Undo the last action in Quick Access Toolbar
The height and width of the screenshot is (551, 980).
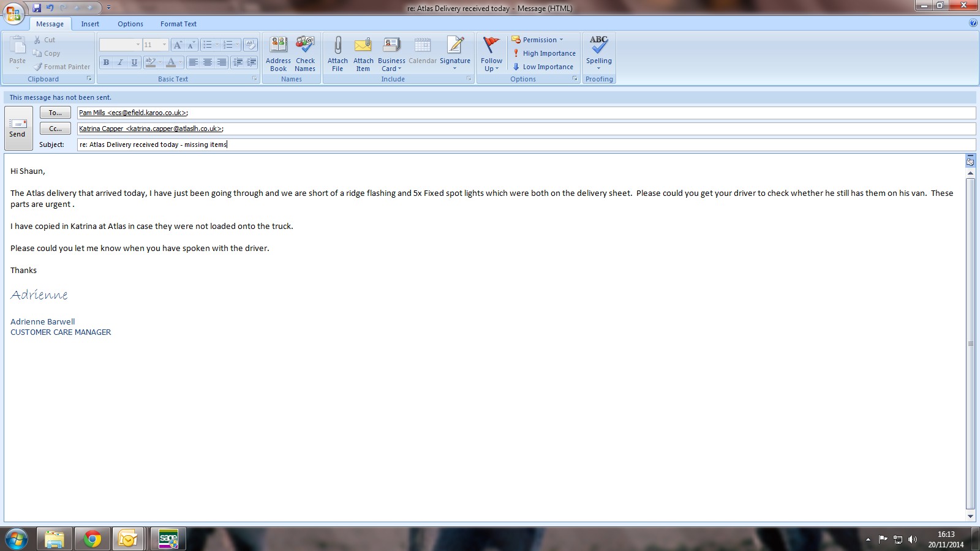click(50, 8)
